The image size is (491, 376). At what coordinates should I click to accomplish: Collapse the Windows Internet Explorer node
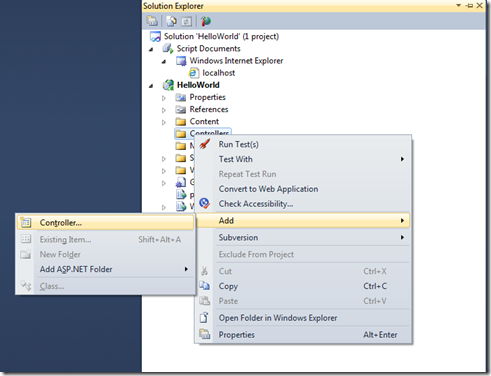pos(164,62)
